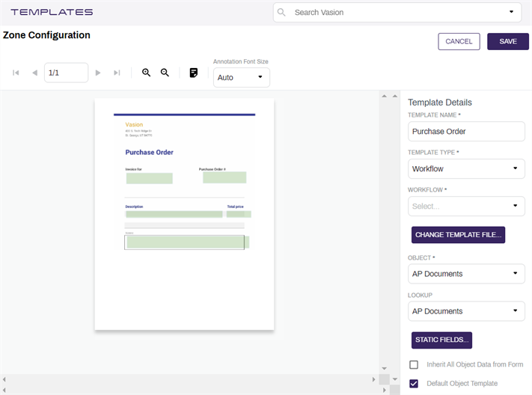The width and height of the screenshot is (532, 395).
Task: Click the upper horizontal scrollbar's left arrow
Action: [4, 379]
